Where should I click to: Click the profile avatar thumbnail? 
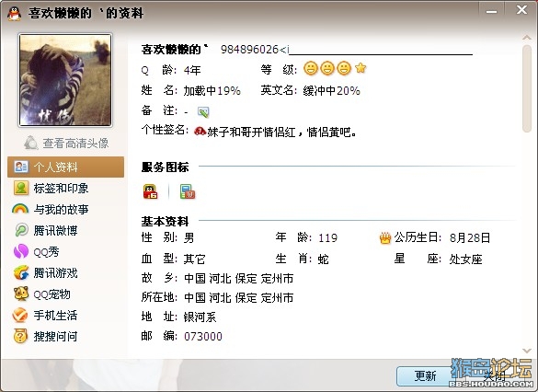(x=65, y=80)
